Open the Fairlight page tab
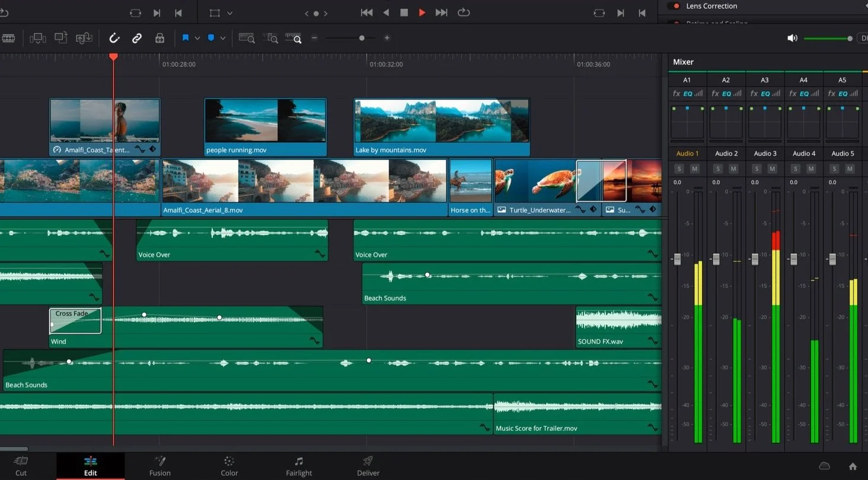868x480 pixels. coord(299,466)
